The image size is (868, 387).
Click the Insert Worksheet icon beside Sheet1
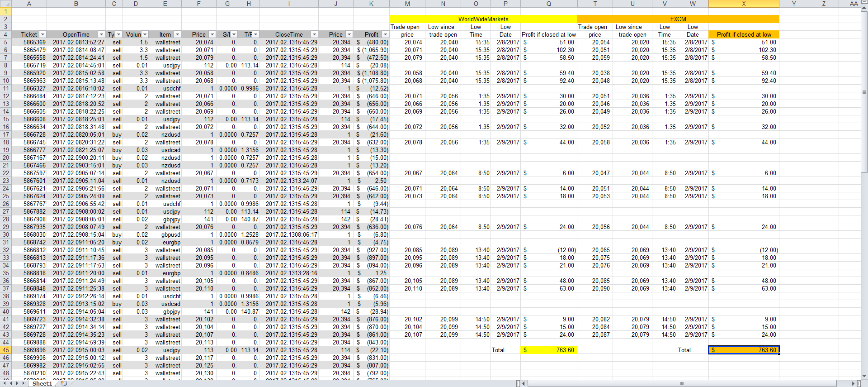[x=64, y=383]
